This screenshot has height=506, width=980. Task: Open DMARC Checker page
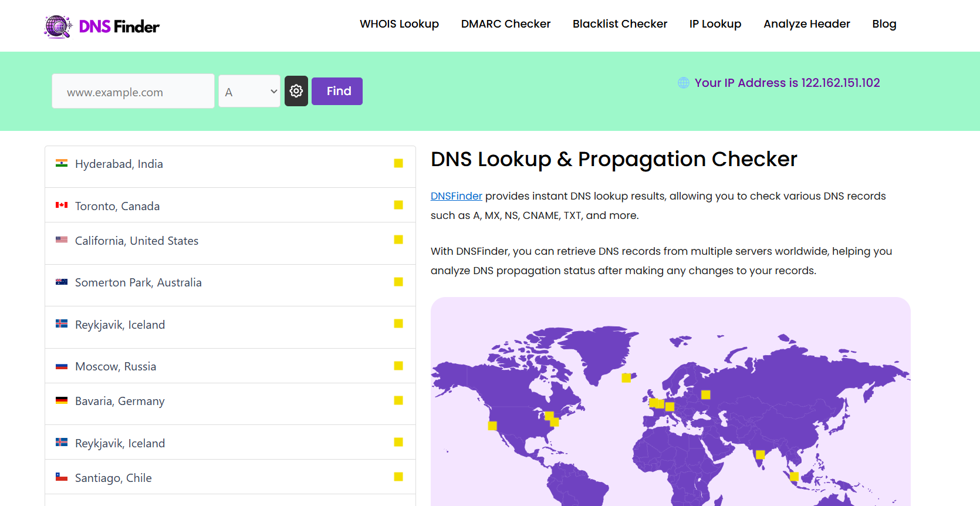pyautogui.click(x=506, y=24)
